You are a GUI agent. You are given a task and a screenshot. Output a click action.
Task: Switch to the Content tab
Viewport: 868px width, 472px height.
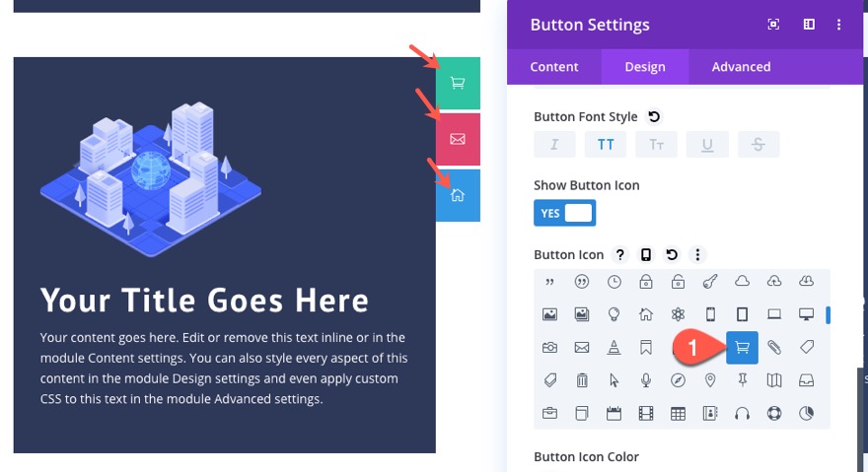click(x=554, y=67)
